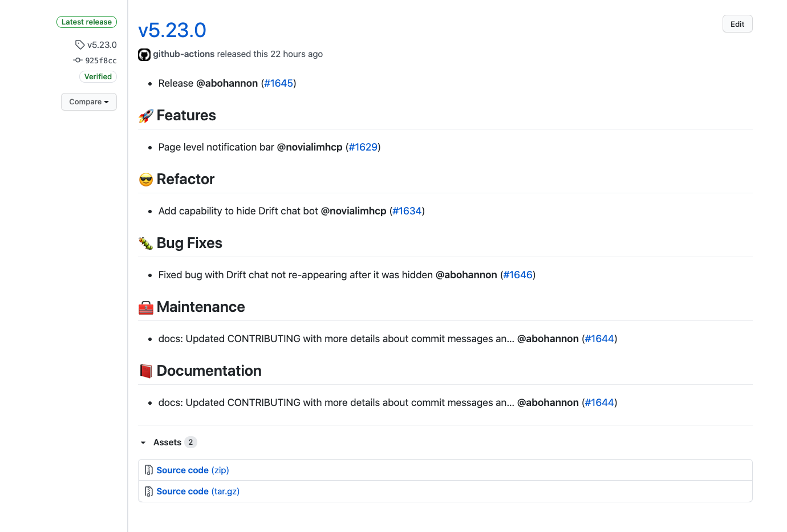Click the Latest release label

87,22
